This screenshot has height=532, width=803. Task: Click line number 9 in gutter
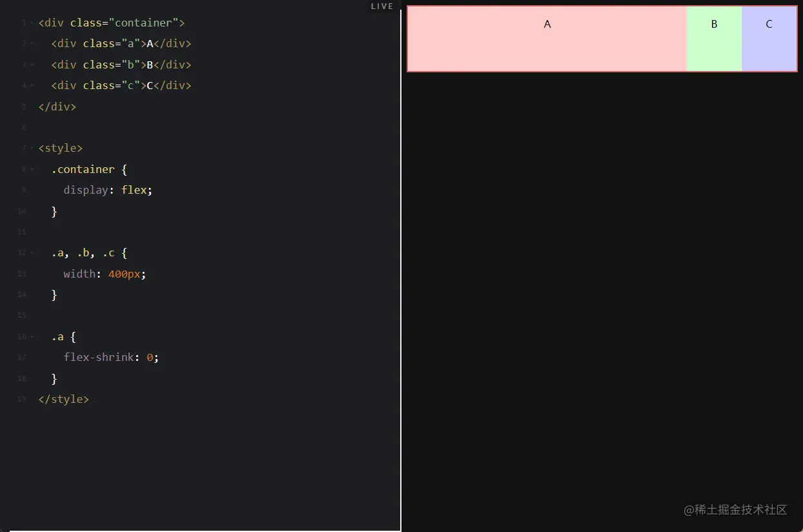24,190
